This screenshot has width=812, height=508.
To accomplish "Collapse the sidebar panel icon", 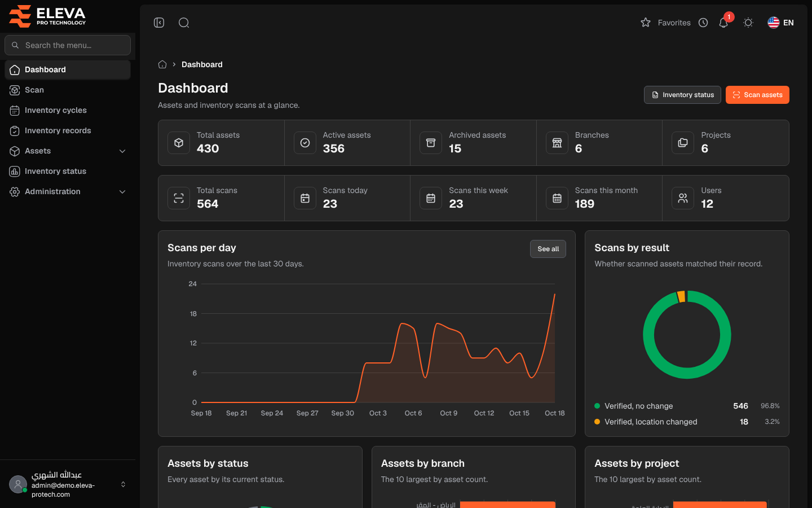I will [x=159, y=23].
